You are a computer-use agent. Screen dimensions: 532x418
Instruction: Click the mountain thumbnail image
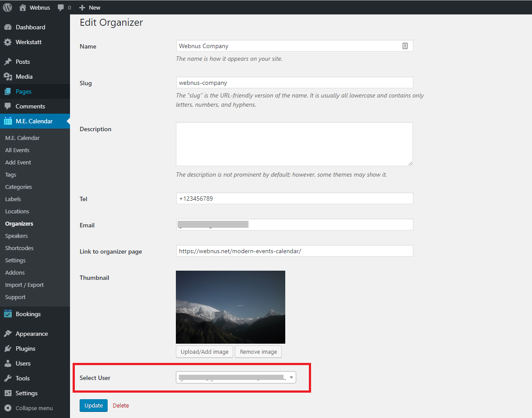point(231,307)
